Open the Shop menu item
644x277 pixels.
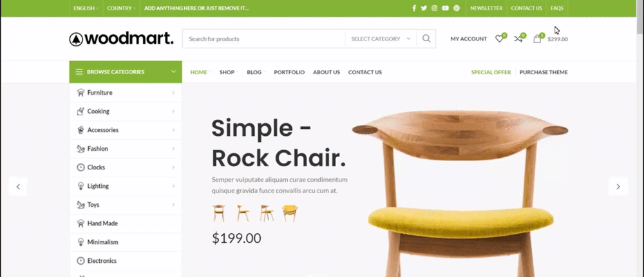pyautogui.click(x=227, y=72)
